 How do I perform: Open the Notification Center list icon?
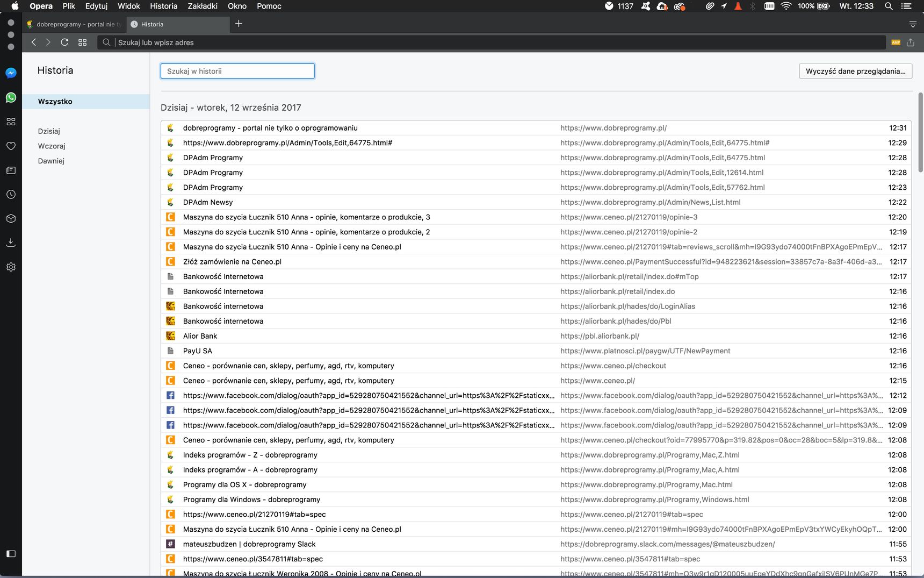(906, 6)
